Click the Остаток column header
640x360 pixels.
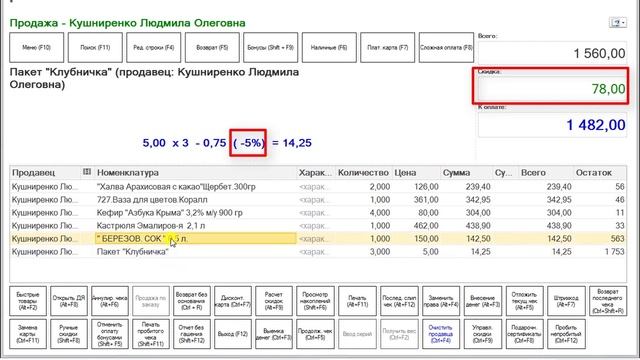599,173
